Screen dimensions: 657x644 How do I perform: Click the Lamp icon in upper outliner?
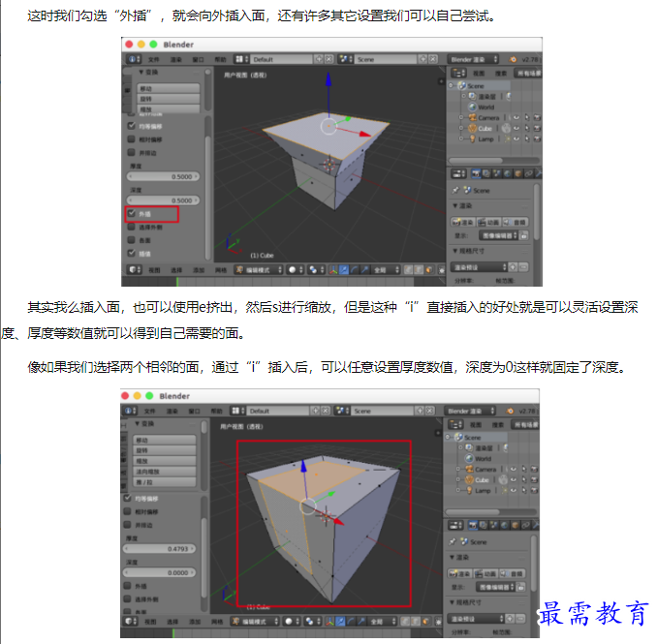[x=473, y=138]
